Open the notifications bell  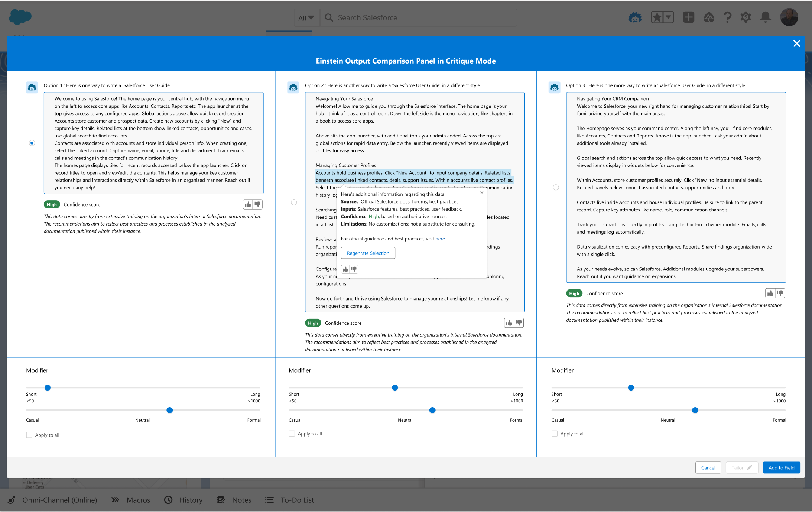pyautogui.click(x=765, y=17)
